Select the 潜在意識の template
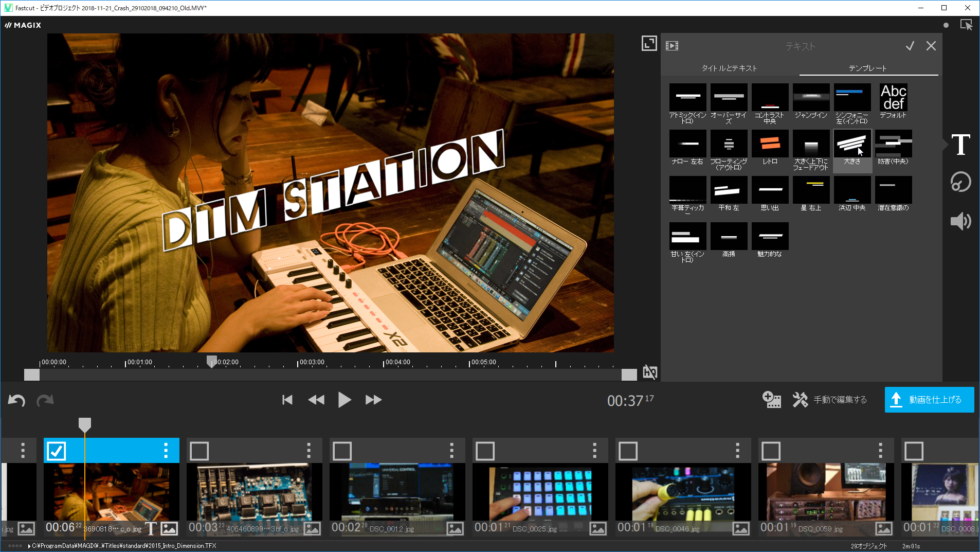This screenshot has width=980, height=552. pyautogui.click(x=893, y=193)
